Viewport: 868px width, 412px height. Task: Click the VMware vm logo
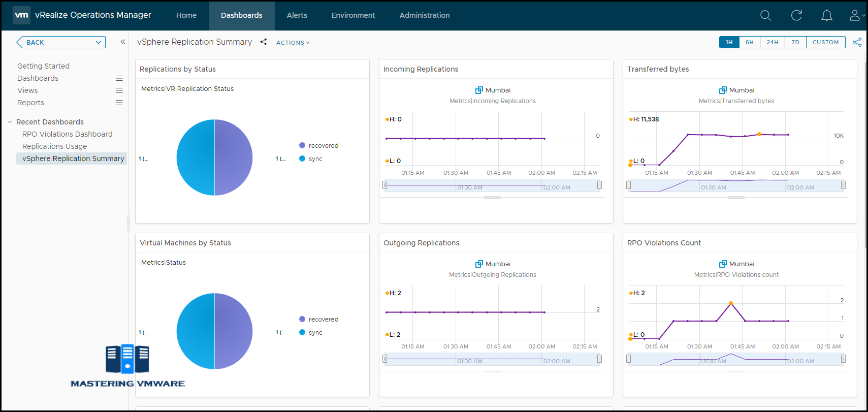[x=21, y=15]
